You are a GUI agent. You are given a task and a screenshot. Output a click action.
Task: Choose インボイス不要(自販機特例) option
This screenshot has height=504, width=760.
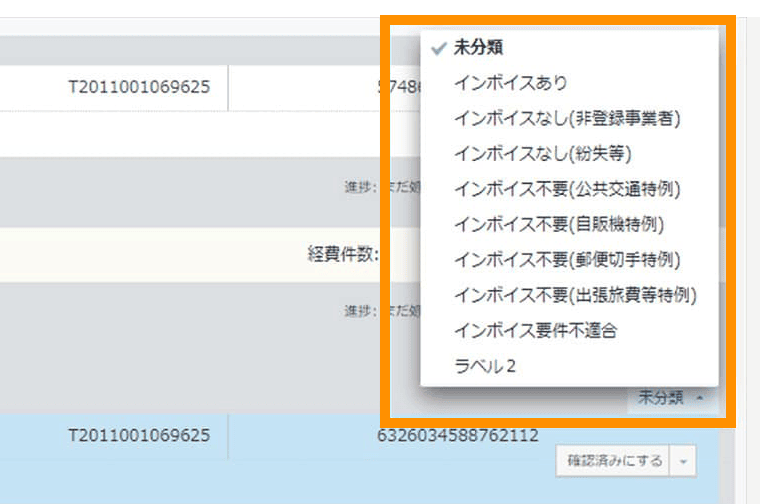click(558, 224)
